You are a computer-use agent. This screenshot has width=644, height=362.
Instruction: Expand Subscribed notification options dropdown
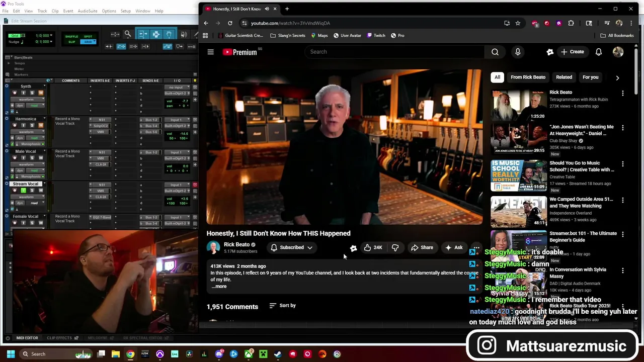pos(310,247)
